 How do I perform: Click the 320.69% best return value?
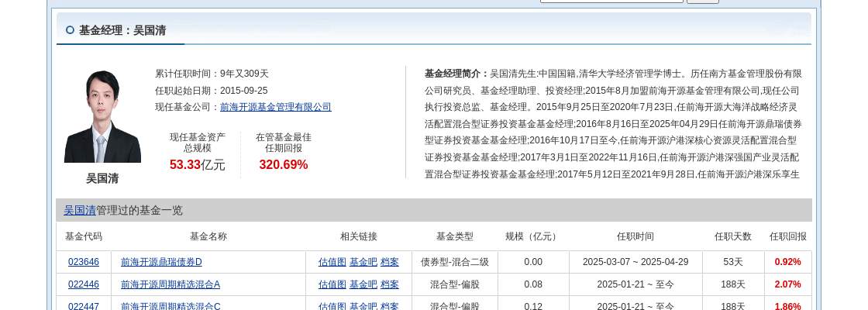(x=284, y=164)
